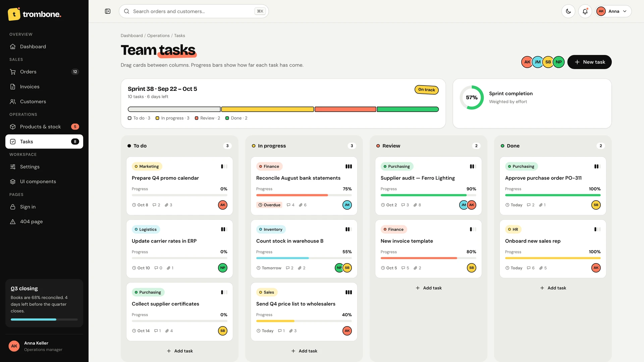Image resolution: width=644 pixels, height=362 pixels.
Task: Click the Q3 closing progress bar
Action: (44, 320)
